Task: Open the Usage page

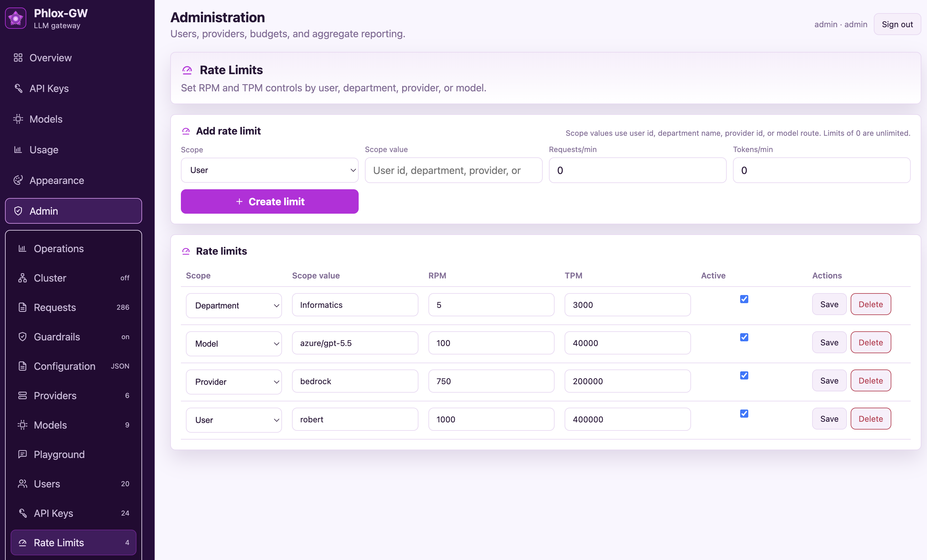Action: tap(73, 149)
